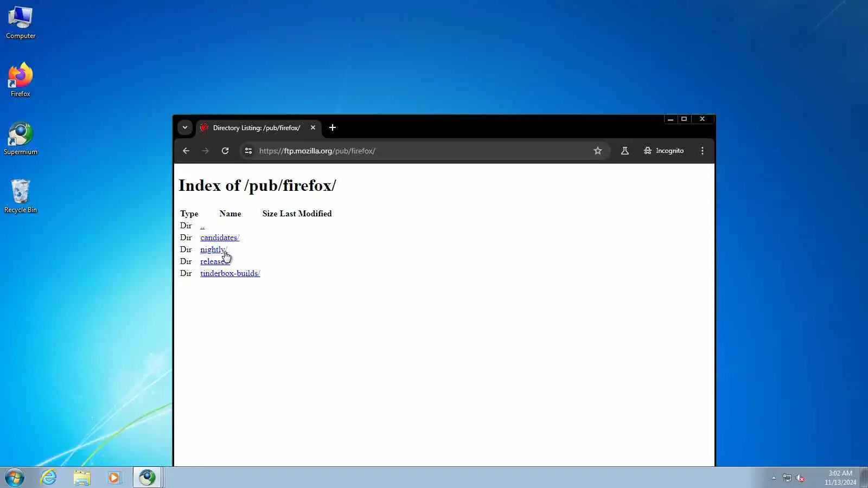Click the 'Index of /pub/firefox/' heading

pyautogui.click(x=257, y=185)
